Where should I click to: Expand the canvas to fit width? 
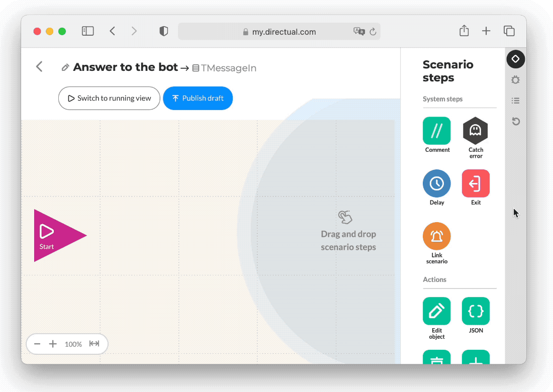94,344
